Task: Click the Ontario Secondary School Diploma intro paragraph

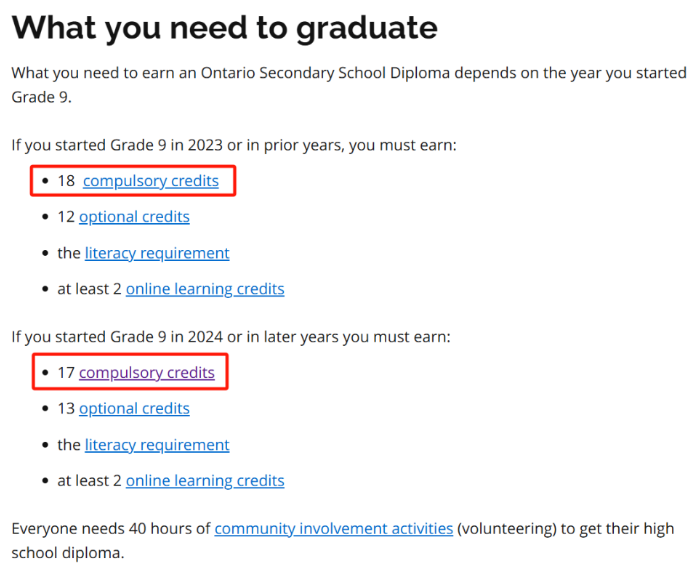Action: (x=349, y=85)
